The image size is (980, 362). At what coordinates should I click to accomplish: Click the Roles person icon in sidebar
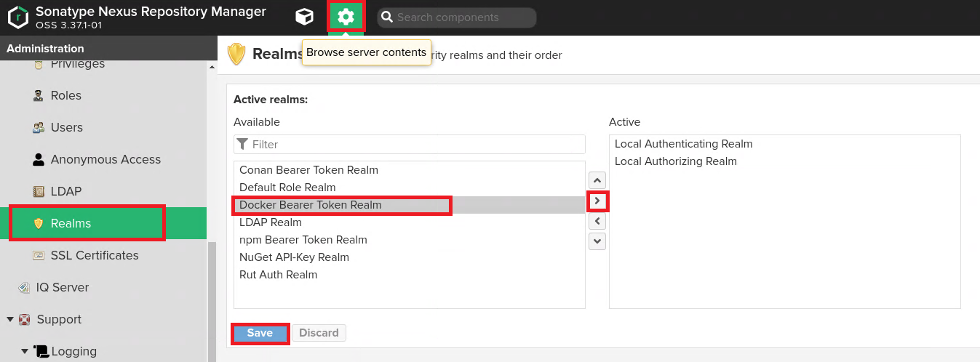(x=39, y=96)
